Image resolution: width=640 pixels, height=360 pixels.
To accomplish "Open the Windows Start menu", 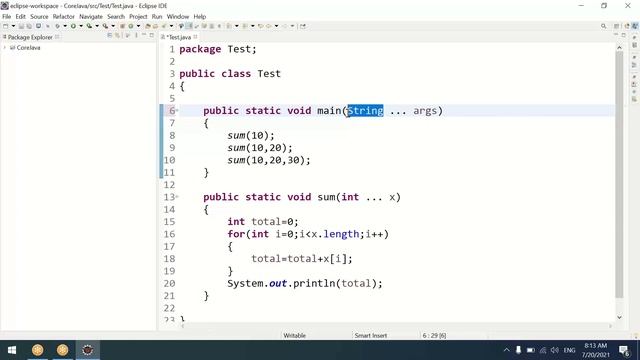I will pyautogui.click(x=12, y=350).
